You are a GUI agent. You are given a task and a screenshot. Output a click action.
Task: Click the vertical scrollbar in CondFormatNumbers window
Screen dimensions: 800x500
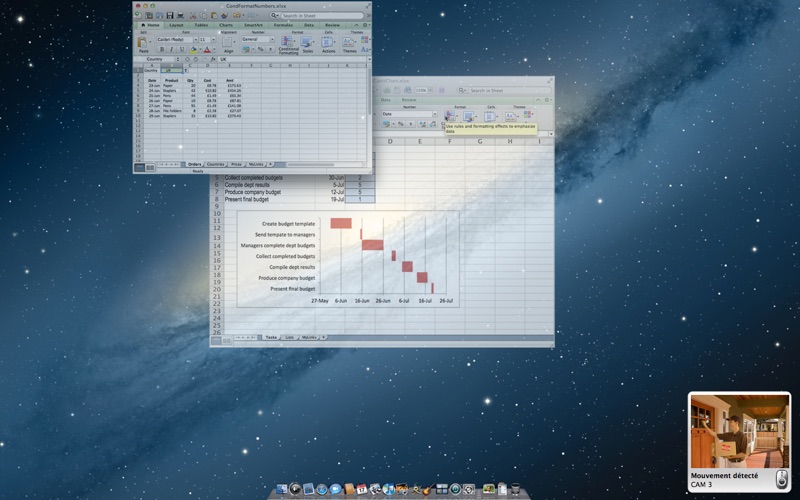[x=370, y=91]
